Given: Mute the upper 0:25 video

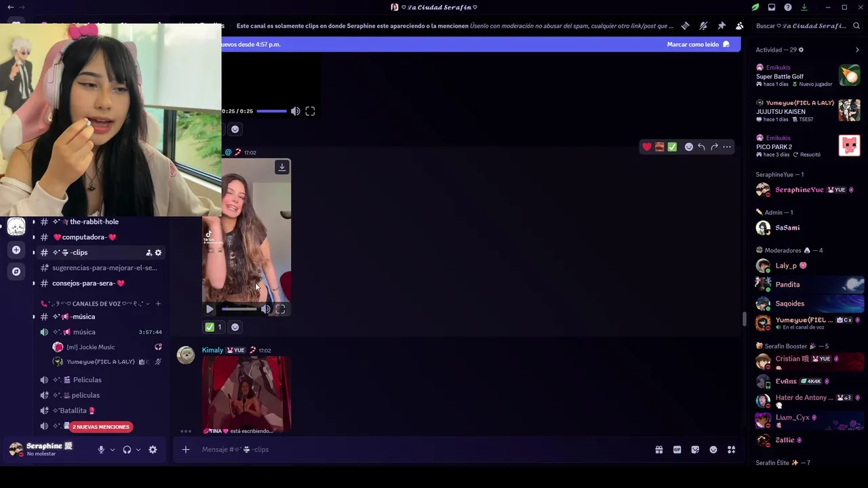Looking at the screenshot, I should coord(295,111).
